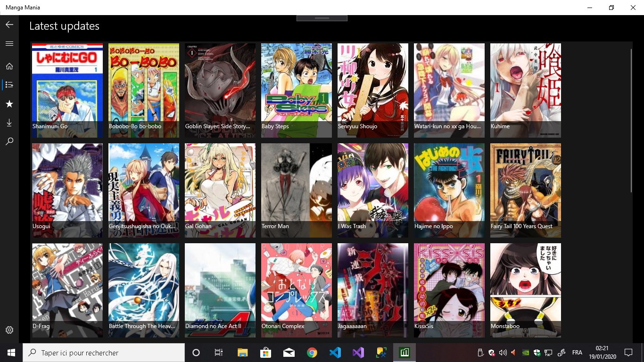Open the Windows notification center

click(628, 353)
